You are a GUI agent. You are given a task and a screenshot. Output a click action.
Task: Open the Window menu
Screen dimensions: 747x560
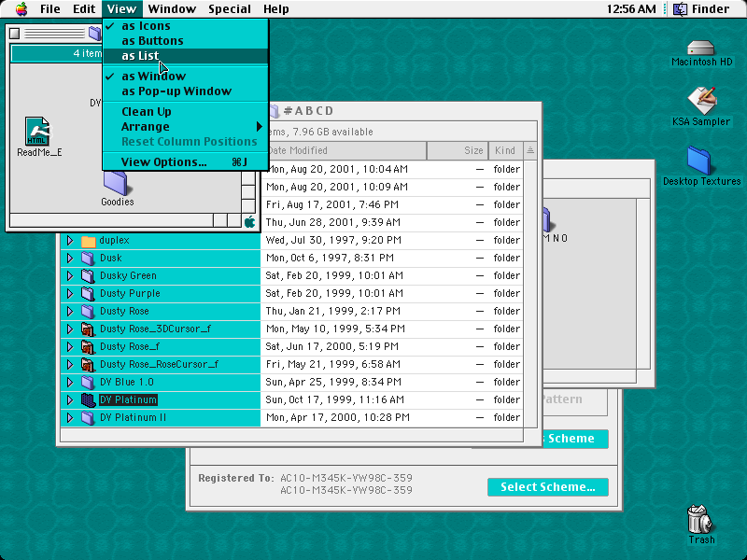pyautogui.click(x=172, y=9)
